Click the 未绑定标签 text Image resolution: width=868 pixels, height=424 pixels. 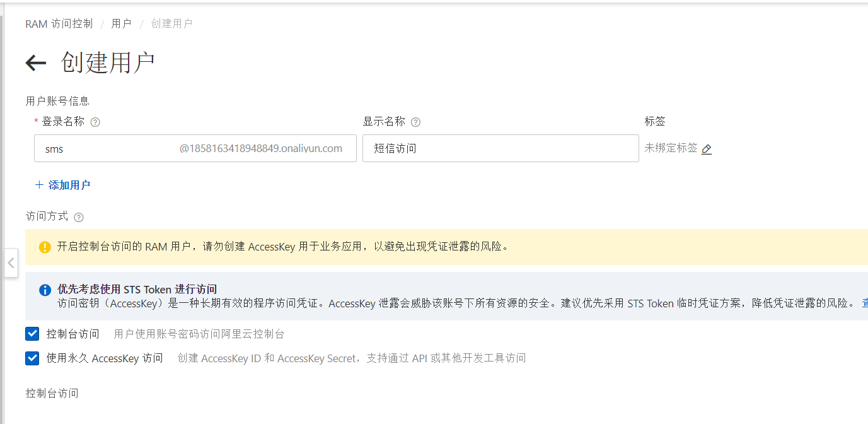(671, 148)
